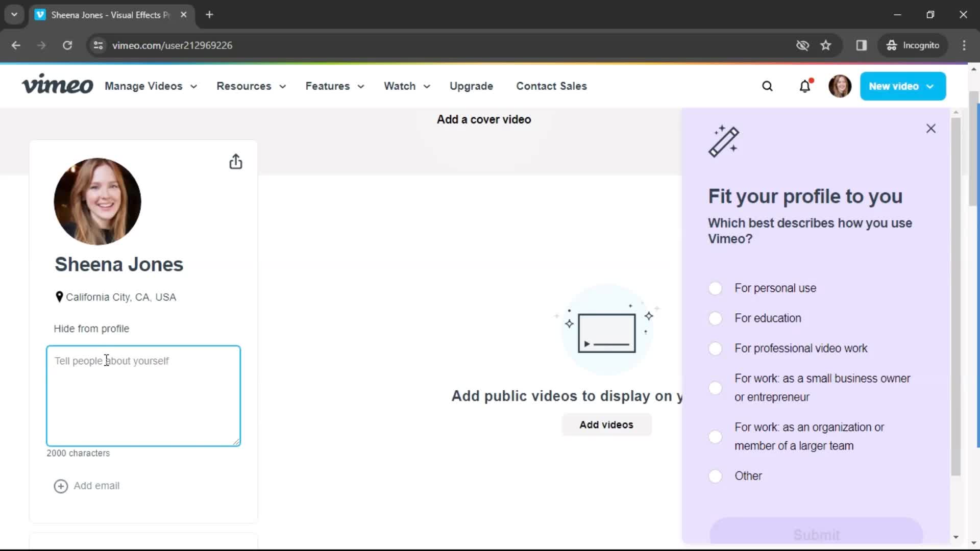Open the tab search dropdown arrow
Viewport: 980px width, 551px height.
(14, 15)
